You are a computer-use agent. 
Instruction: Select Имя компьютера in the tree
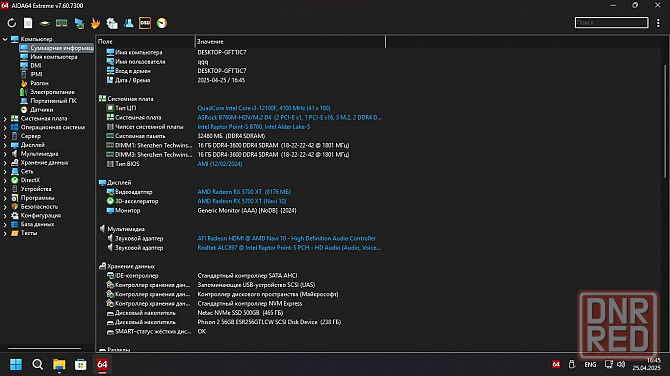point(54,57)
